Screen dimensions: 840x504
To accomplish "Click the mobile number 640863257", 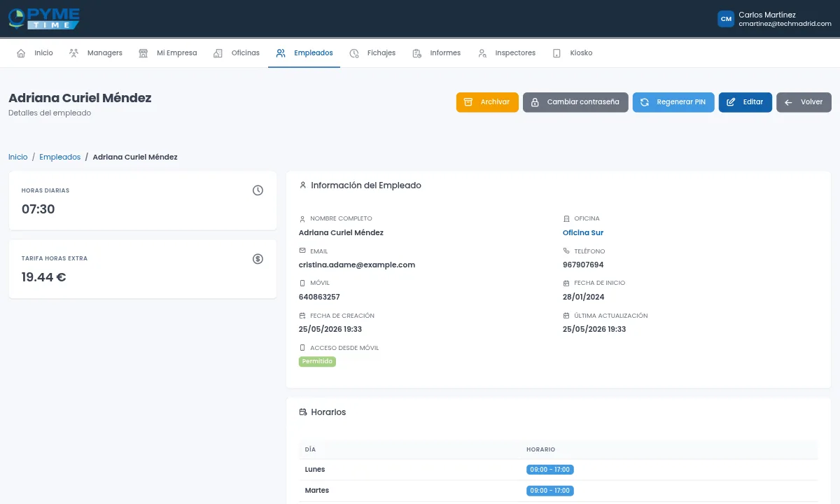I will pyautogui.click(x=319, y=297).
